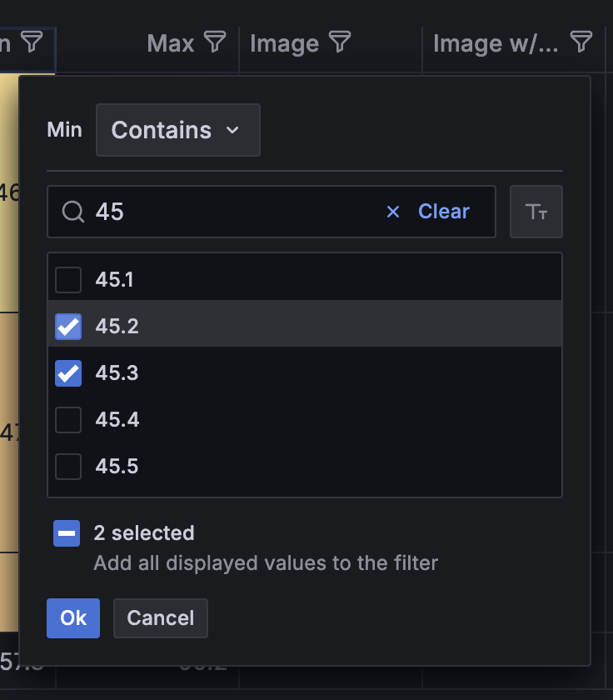Toggle the indeterminate select-all checkbox
The image size is (613, 700).
67,533
